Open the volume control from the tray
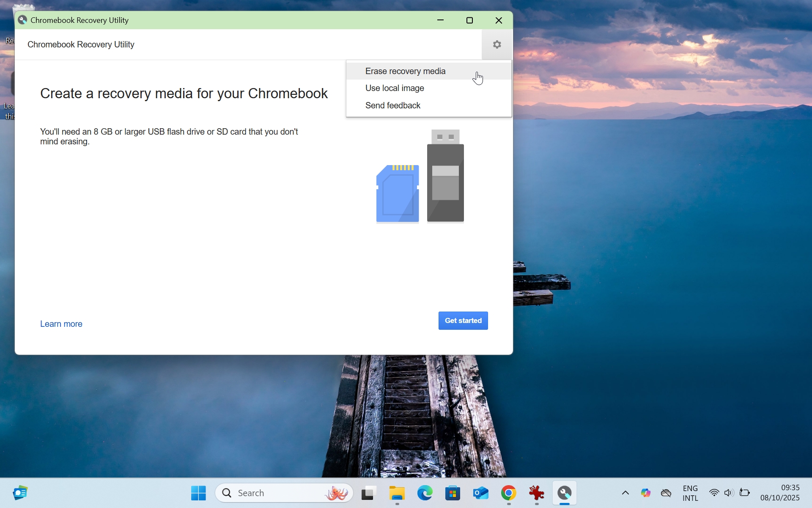812x508 pixels. pyautogui.click(x=729, y=493)
